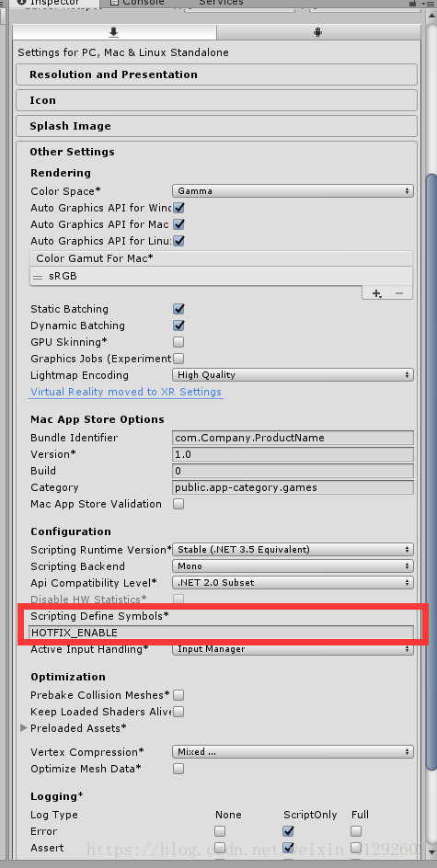Disable Static Batching checkbox
437x868 pixels.
pos(178,309)
